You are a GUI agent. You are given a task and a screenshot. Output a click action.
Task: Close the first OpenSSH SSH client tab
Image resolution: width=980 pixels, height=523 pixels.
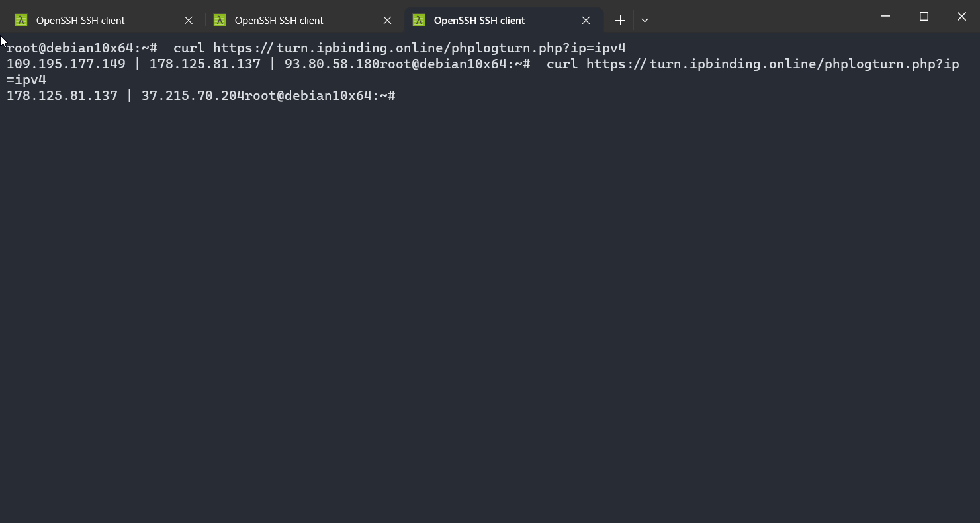[x=189, y=21]
